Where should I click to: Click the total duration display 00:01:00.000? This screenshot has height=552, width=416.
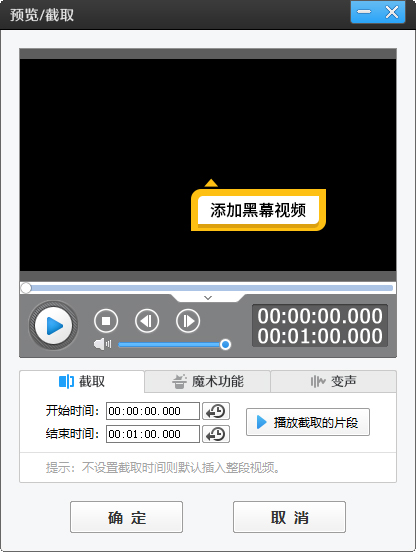click(x=320, y=336)
